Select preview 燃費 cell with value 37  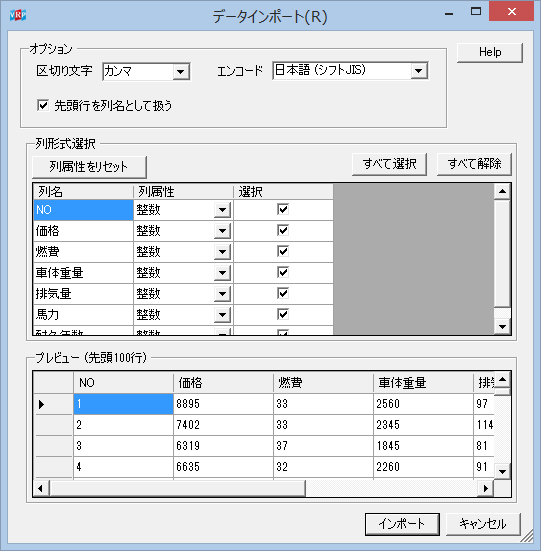(323, 446)
